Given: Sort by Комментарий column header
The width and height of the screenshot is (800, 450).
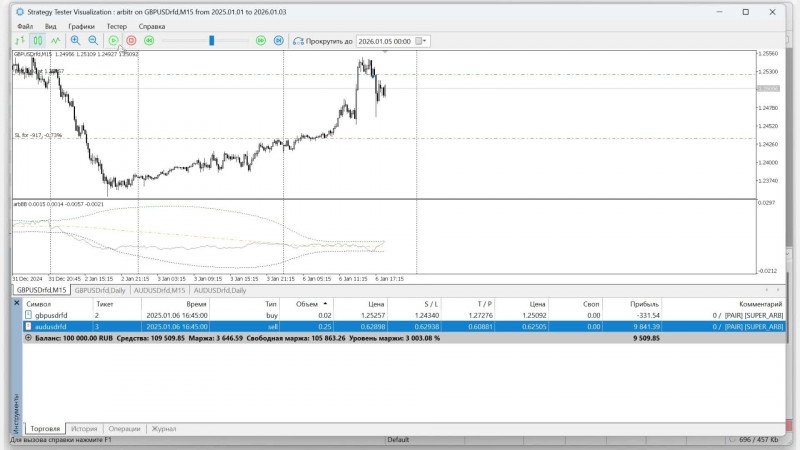Looking at the screenshot, I should pyautogui.click(x=723, y=304).
